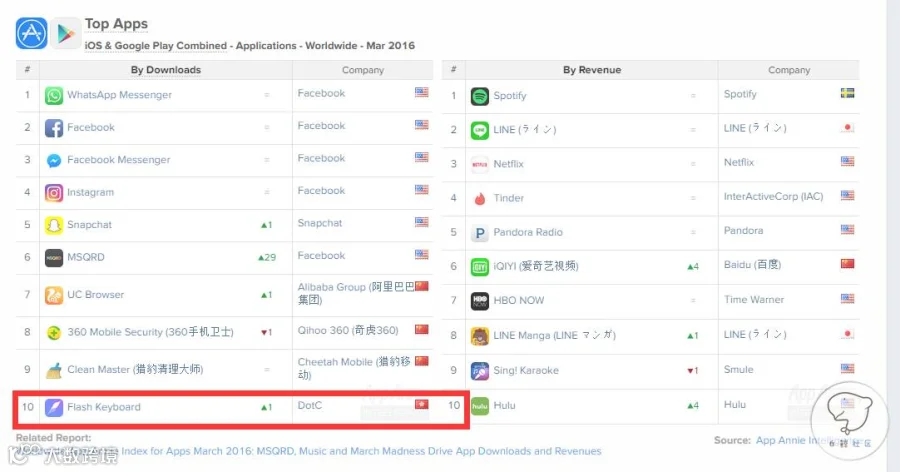Click the ▲29 rank change for MSQRD

[267, 257]
